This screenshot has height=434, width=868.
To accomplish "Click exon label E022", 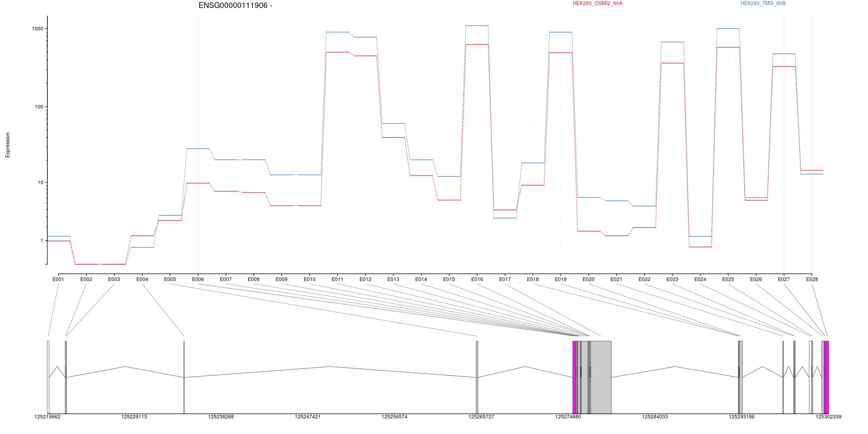I will pyautogui.click(x=644, y=279).
